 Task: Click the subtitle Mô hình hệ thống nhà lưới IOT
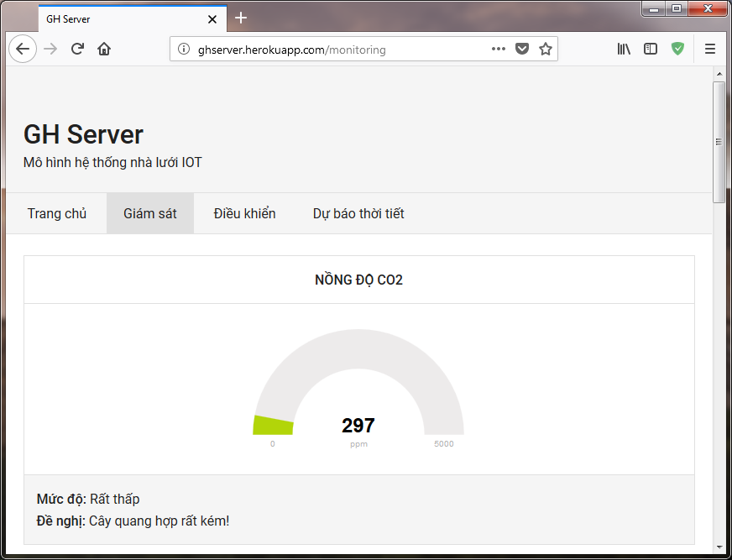pos(112,163)
